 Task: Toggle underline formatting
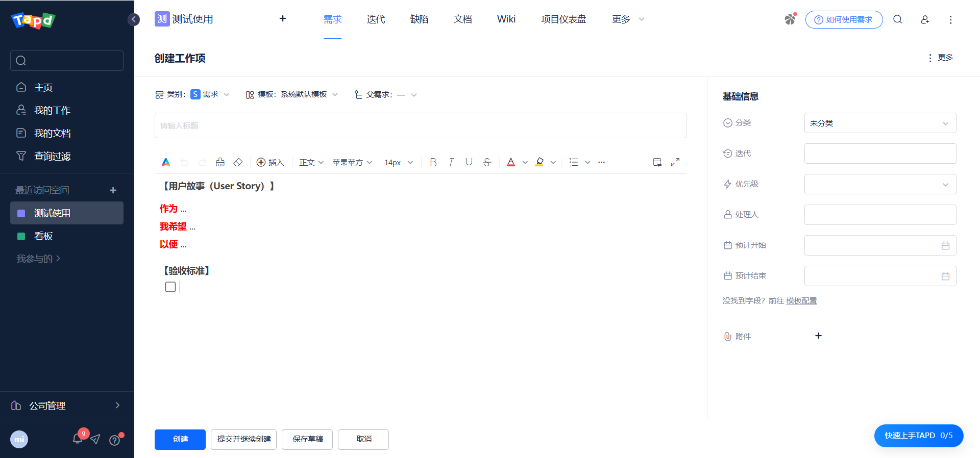coord(469,162)
